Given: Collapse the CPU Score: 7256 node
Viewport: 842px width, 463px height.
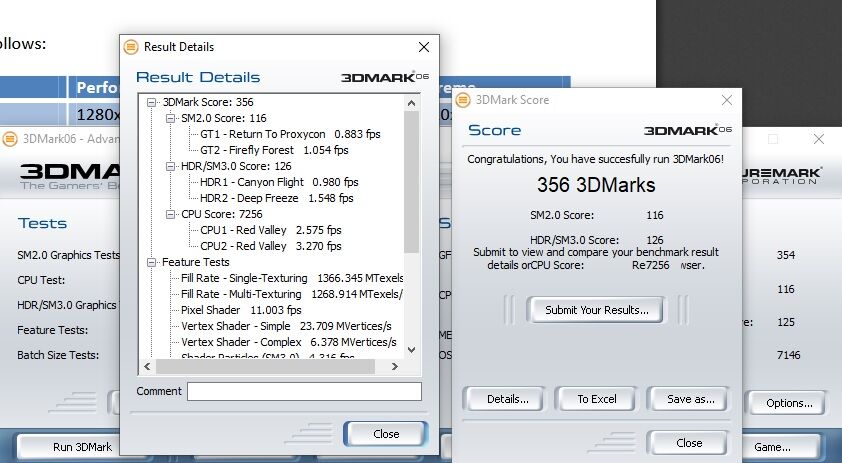Looking at the screenshot, I should [x=170, y=214].
